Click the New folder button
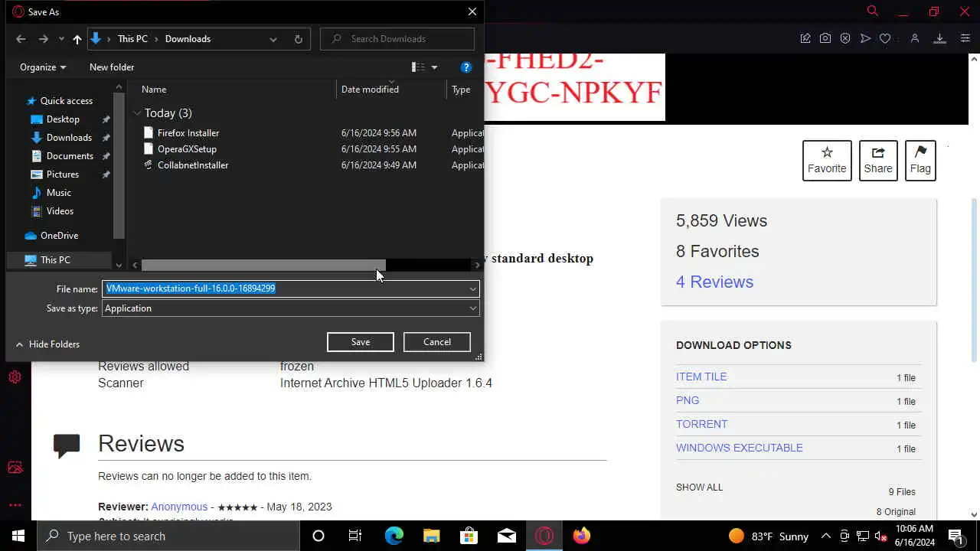Screen dimensions: 980x551 click(112, 67)
